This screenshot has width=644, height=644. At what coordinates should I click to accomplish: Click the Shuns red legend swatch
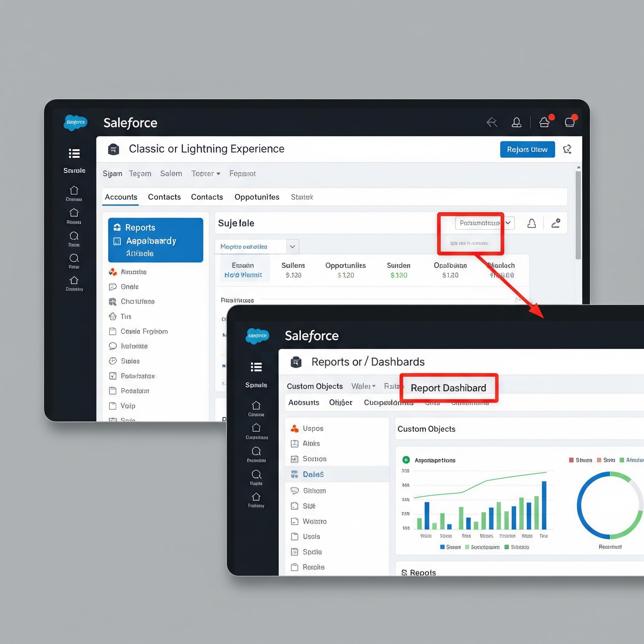571,460
